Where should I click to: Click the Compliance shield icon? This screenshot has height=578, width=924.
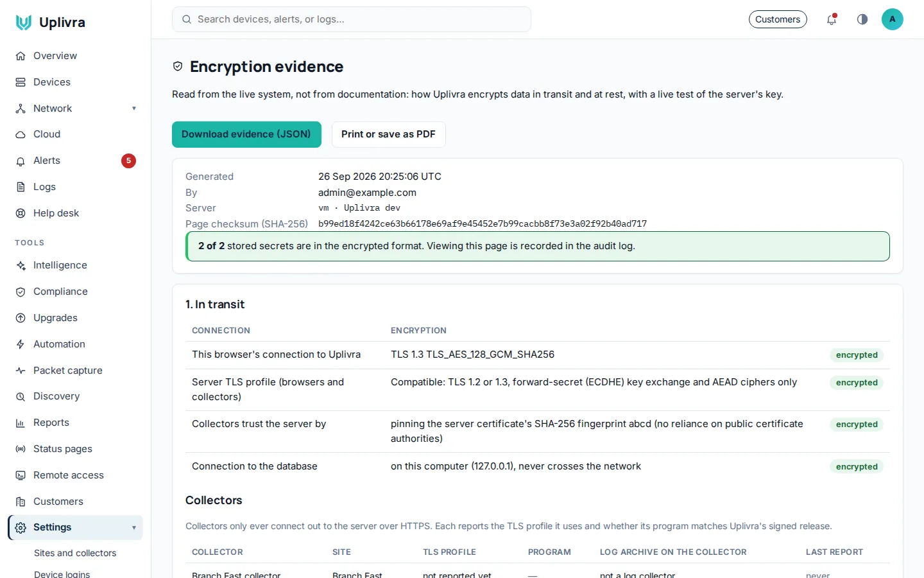pos(21,292)
